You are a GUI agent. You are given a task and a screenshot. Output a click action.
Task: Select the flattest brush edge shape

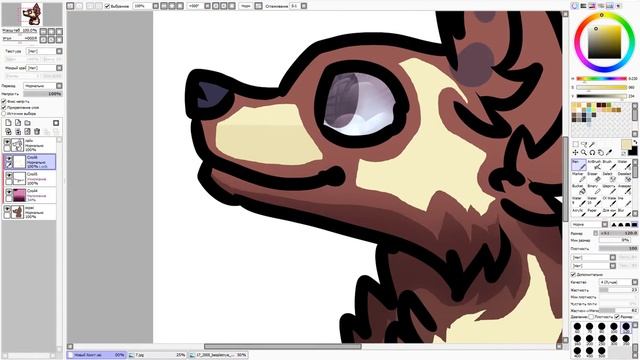click(634, 224)
